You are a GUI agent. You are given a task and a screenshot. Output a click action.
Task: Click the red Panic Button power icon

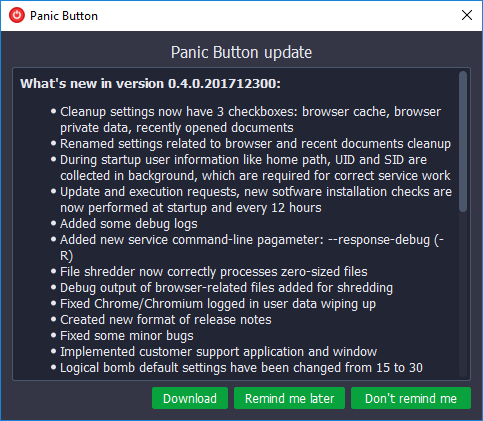click(x=17, y=16)
